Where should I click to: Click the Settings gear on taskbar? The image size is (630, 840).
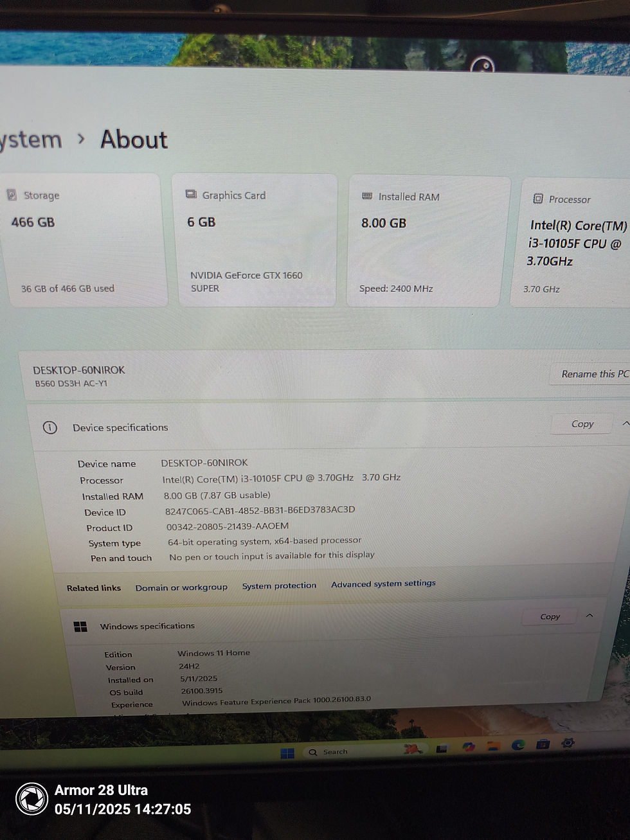pyautogui.click(x=568, y=742)
